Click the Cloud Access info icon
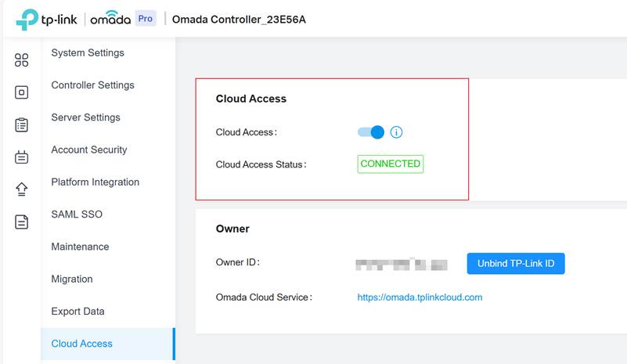 point(396,132)
